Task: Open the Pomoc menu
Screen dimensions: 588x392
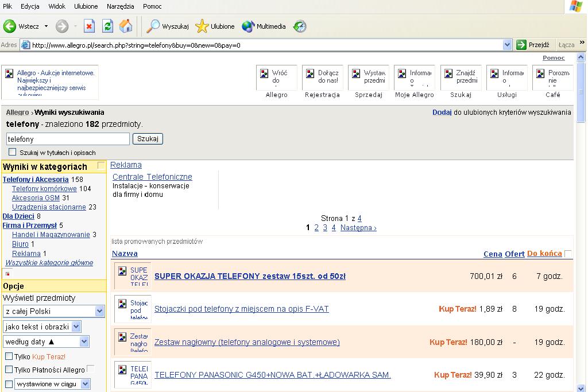Action: click(x=152, y=6)
